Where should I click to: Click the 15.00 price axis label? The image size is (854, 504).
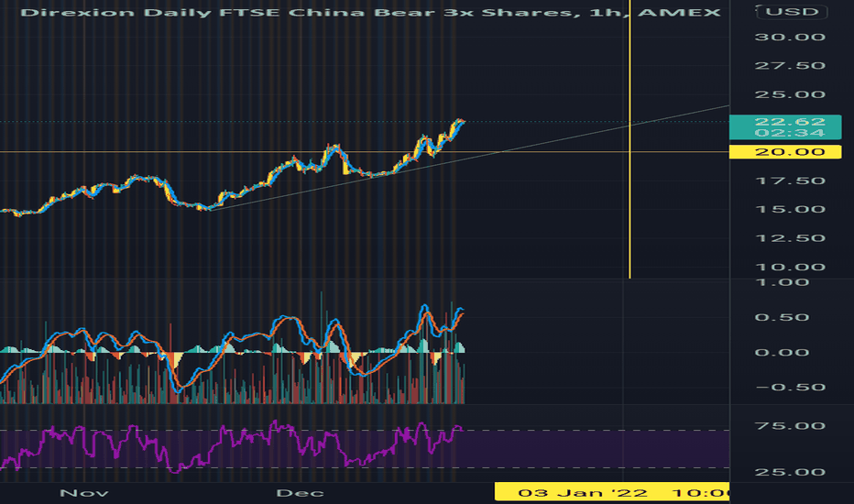point(790,209)
